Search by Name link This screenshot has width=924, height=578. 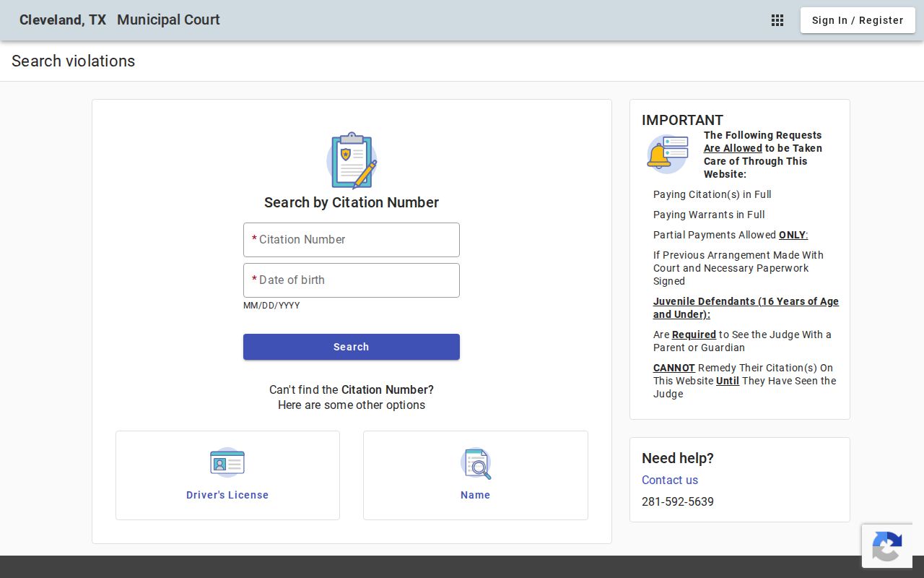[475, 495]
